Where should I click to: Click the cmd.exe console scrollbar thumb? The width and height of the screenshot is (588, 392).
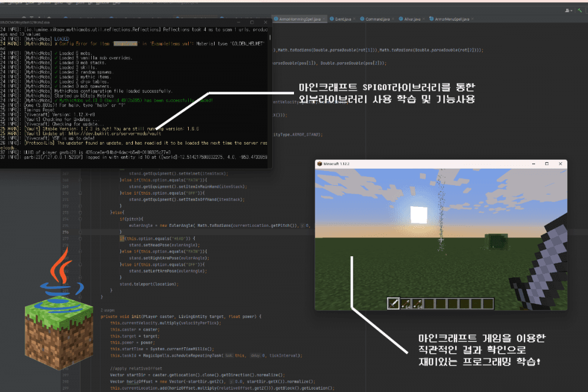coord(270,38)
